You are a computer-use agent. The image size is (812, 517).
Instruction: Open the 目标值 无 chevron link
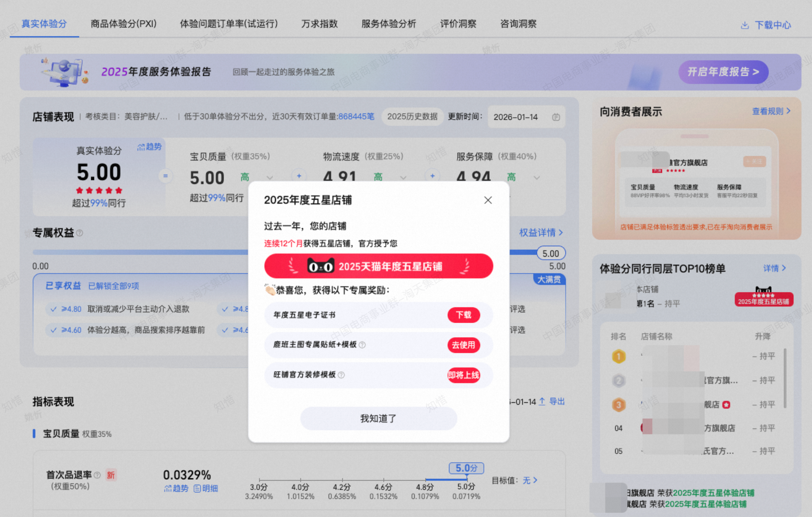coord(530,480)
